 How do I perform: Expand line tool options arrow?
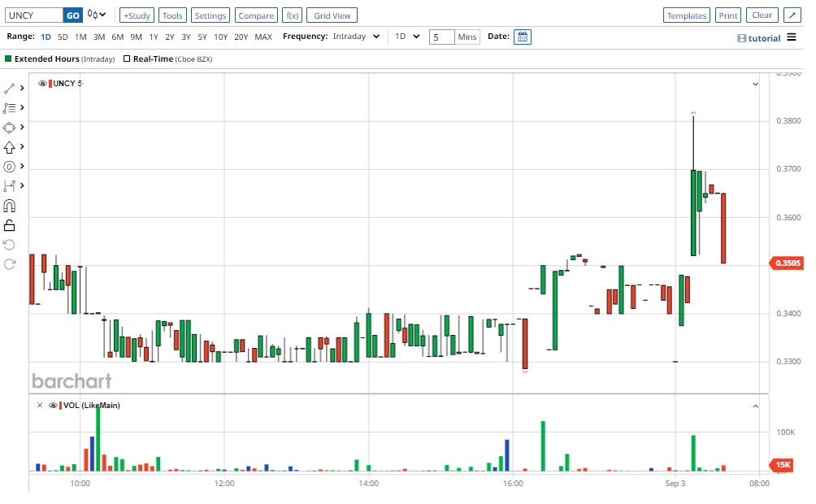[22, 89]
